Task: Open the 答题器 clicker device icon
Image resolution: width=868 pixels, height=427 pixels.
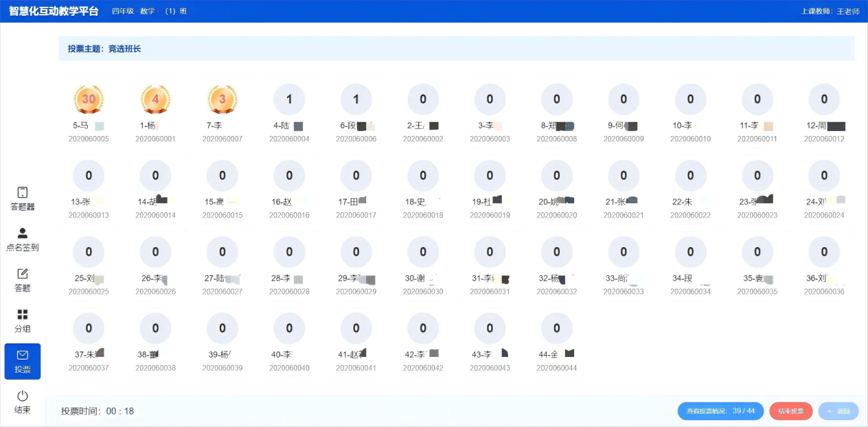Action: [x=22, y=193]
